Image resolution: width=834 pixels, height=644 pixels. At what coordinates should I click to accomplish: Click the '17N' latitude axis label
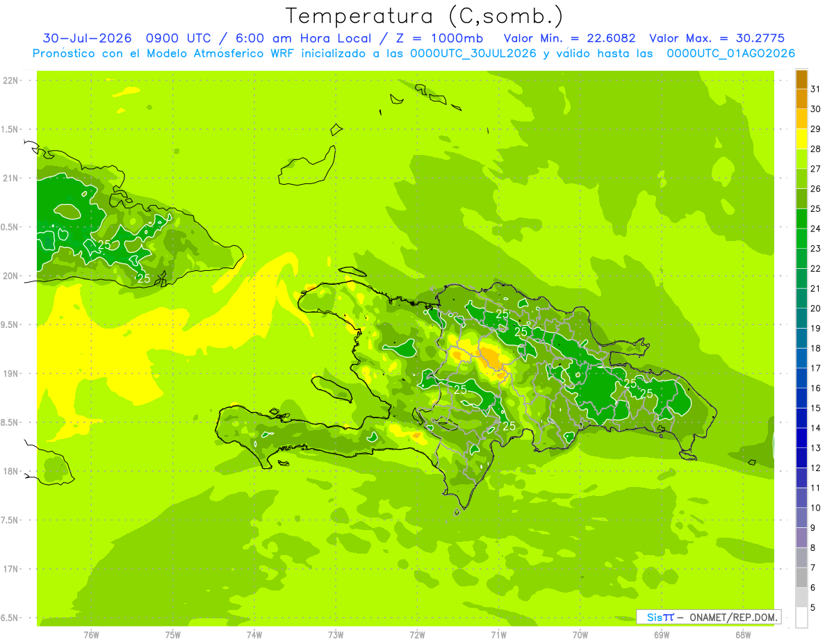(11, 569)
